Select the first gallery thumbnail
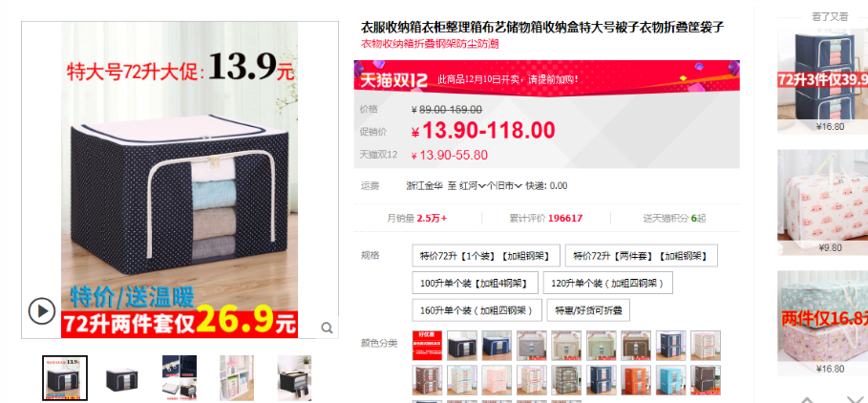The height and width of the screenshot is (403, 868). click(65, 378)
